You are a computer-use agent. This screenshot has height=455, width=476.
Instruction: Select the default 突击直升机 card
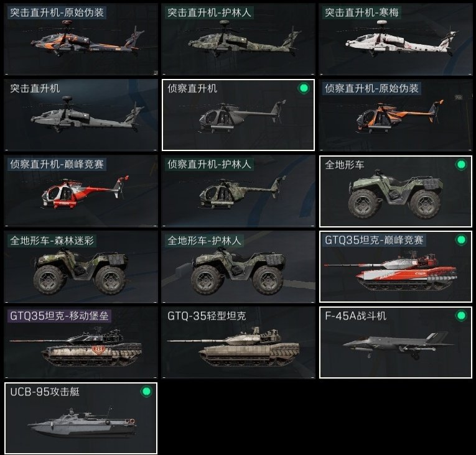click(81, 115)
